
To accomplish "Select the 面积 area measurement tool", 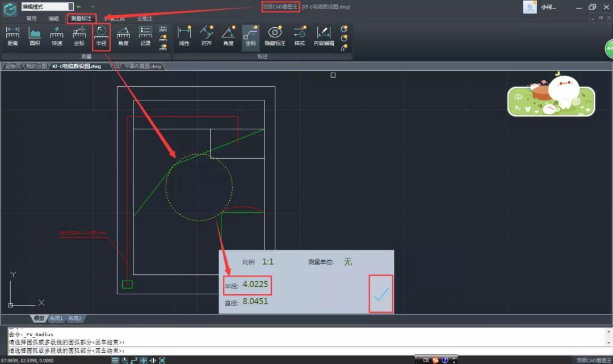I will pyautogui.click(x=35, y=35).
